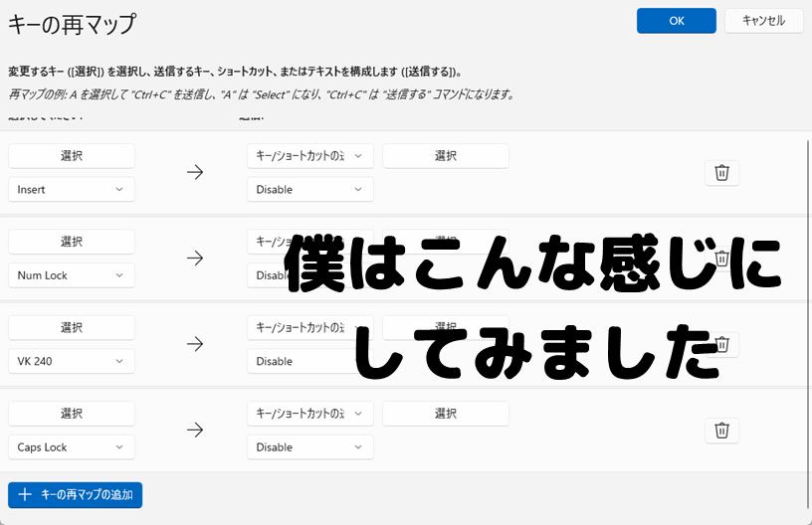Click the 選択 button above Num Lock dropdown
Image resolution: width=812 pixels, height=525 pixels.
71,242
